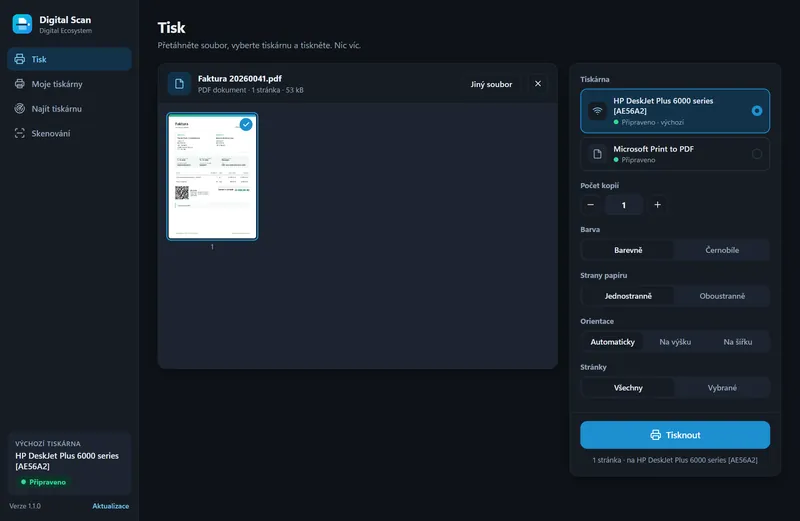800x521 pixels.
Task: Increase number of copies with plus button
Action: click(x=657, y=205)
